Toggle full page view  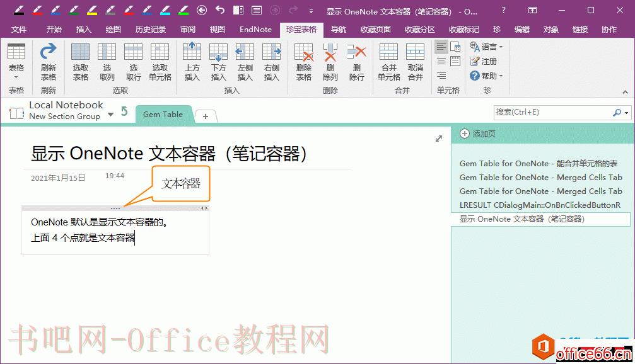click(257, 10)
